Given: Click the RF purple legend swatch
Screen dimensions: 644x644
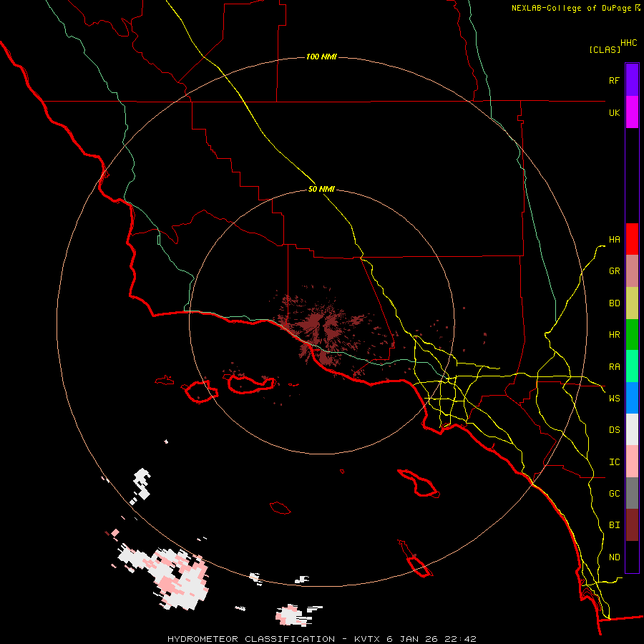Looking at the screenshot, I should coord(632,80).
